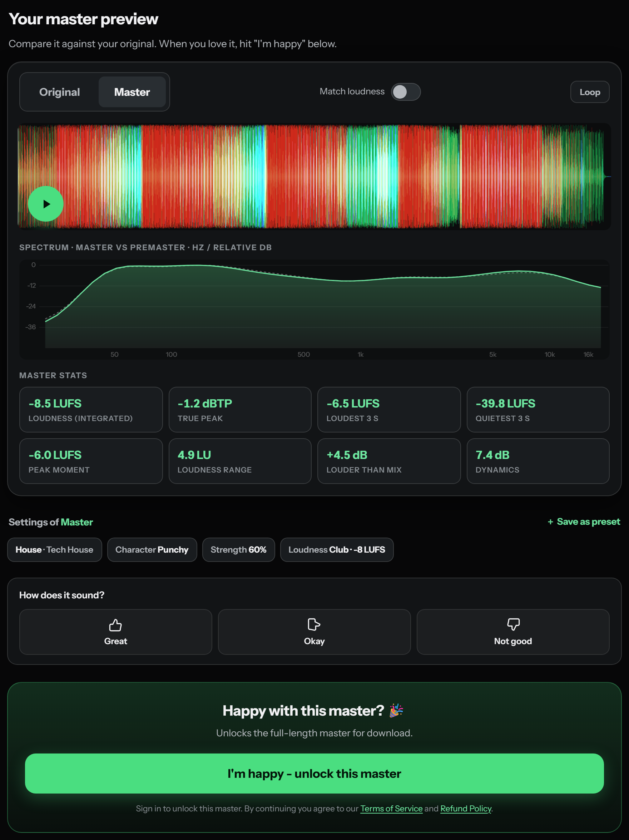
Task: Open the Strength 60% setting chip
Action: (238, 549)
